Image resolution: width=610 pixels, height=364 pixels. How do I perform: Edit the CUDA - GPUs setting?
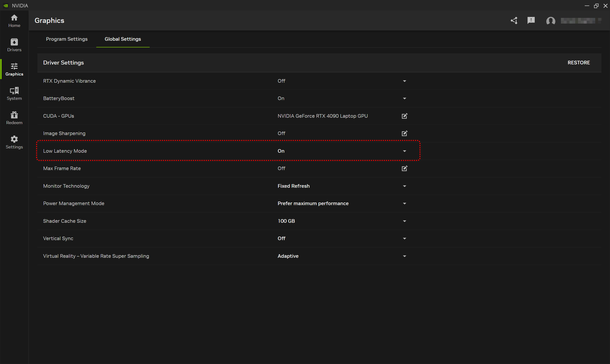[x=404, y=116]
